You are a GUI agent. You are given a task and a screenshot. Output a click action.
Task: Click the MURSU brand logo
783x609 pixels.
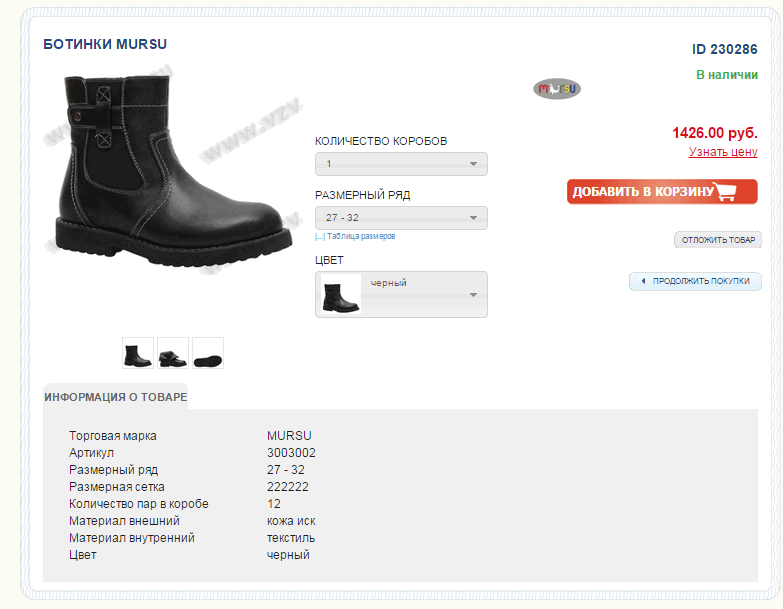click(x=557, y=89)
